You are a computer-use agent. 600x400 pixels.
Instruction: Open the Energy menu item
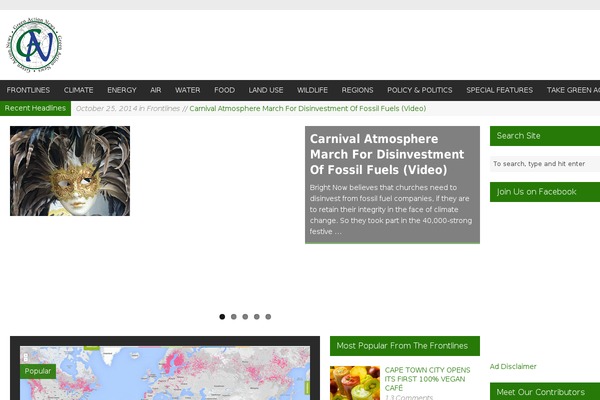tap(122, 90)
